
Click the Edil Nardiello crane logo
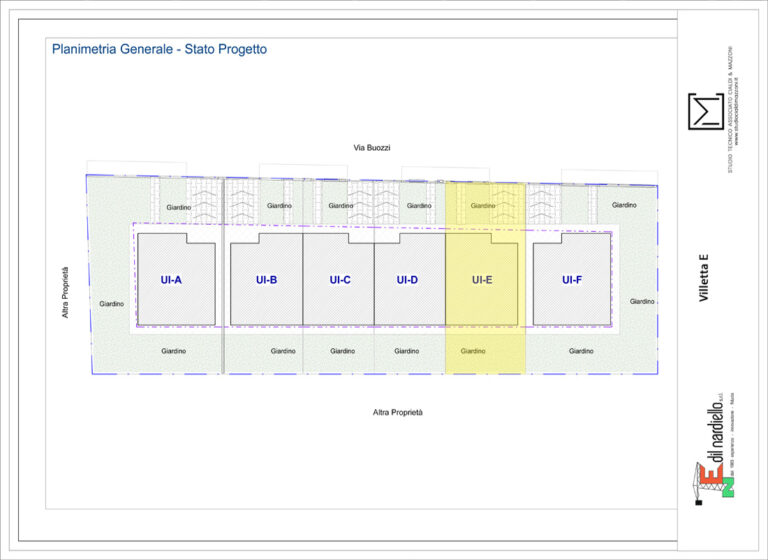coord(715,483)
